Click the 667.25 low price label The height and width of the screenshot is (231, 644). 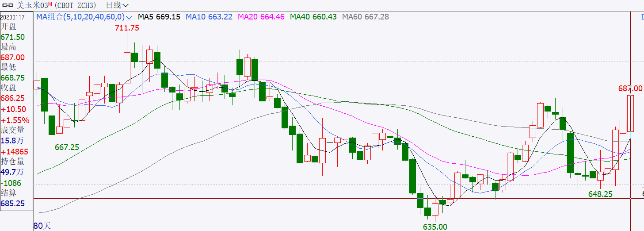point(67,147)
